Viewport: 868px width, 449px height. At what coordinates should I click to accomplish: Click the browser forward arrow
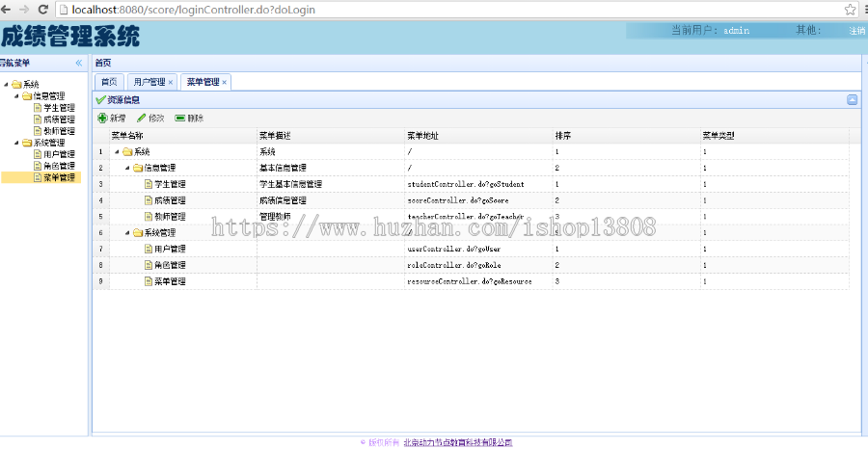(x=24, y=10)
